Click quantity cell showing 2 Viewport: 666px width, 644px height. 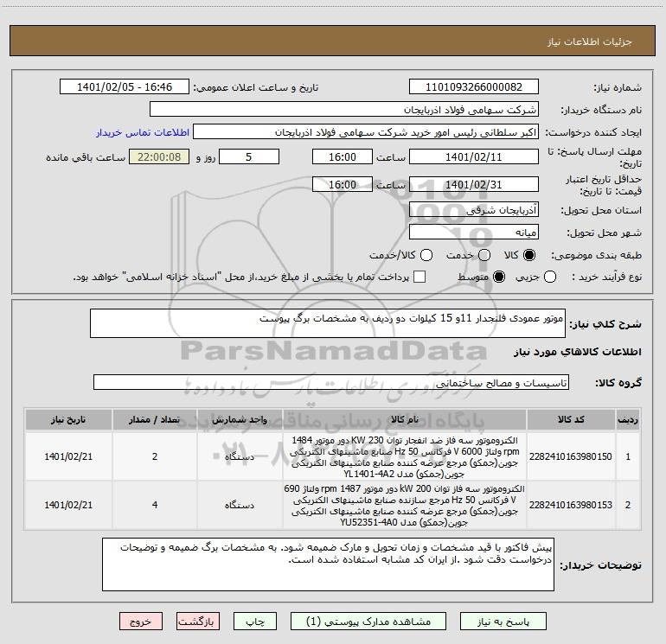tap(155, 456)
